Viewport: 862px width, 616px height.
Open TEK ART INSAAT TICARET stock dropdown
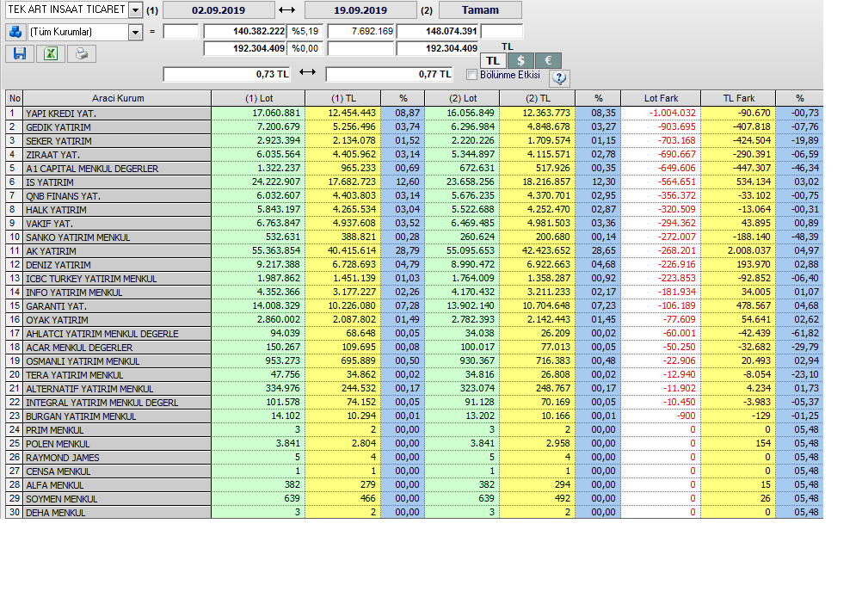[135, 9]
